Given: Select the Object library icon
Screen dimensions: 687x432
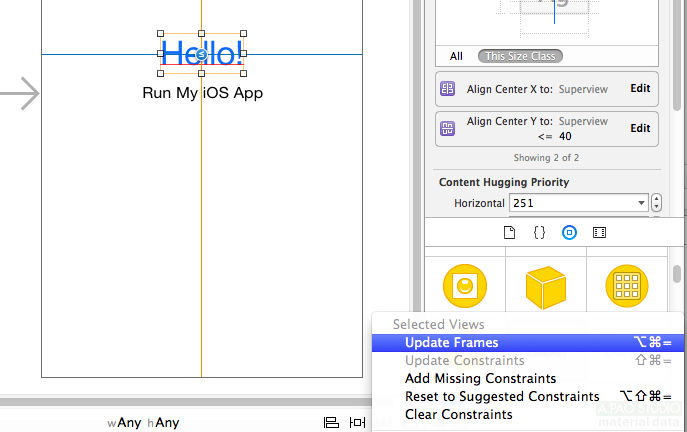Looking at the screenshot, I should tap(569, 232).
